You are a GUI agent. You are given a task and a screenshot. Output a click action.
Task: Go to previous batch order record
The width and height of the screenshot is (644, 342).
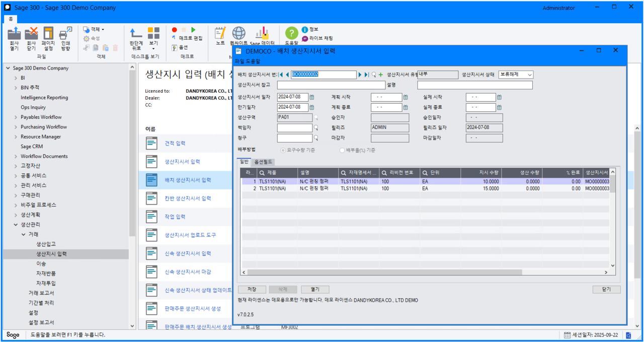pos(287,75)
